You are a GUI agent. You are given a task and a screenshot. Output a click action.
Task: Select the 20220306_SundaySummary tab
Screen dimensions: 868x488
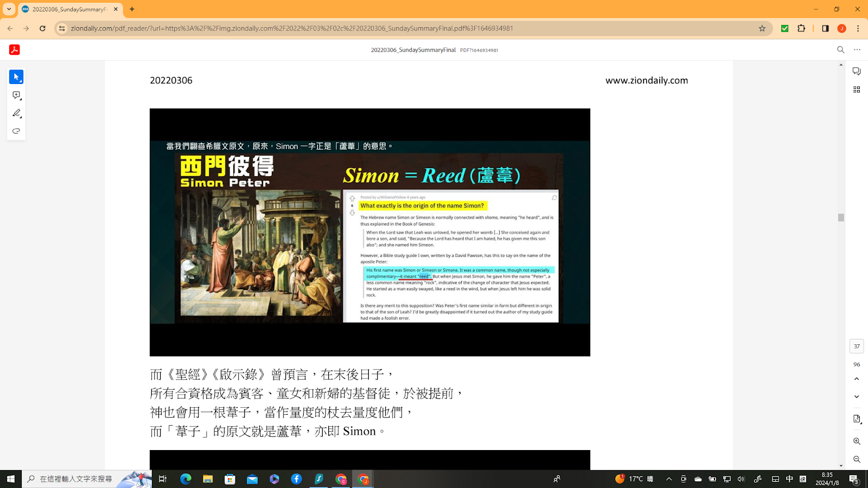click(69, 9)
